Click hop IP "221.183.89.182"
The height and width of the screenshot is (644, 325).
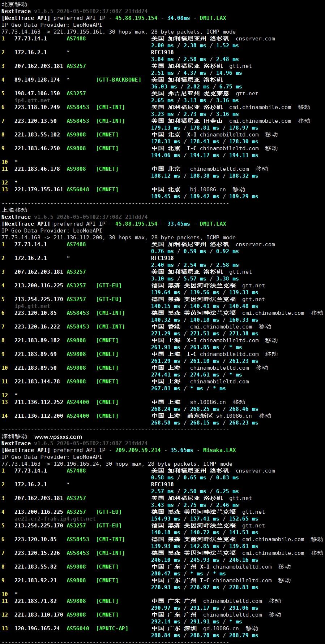tap(37, 340)
